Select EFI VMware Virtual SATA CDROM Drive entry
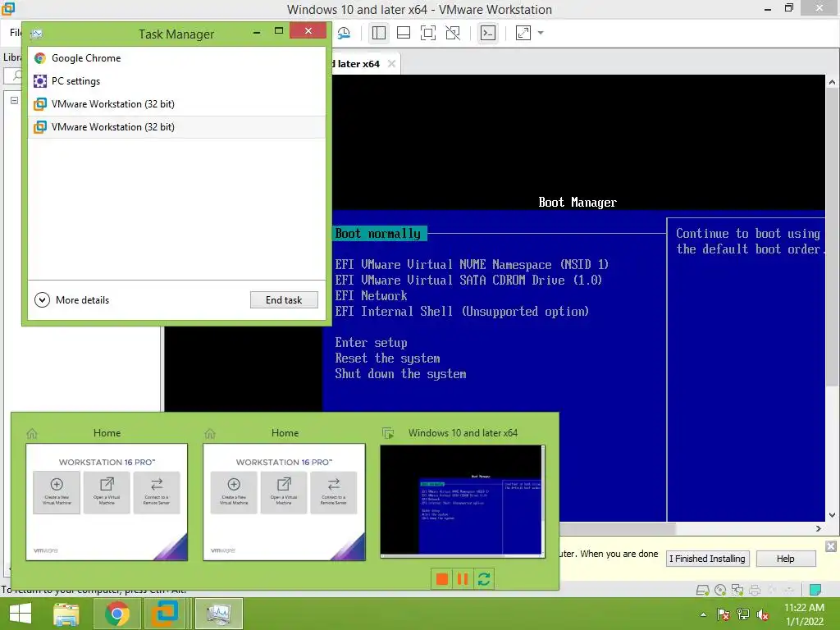 click(x=468, y=281)
